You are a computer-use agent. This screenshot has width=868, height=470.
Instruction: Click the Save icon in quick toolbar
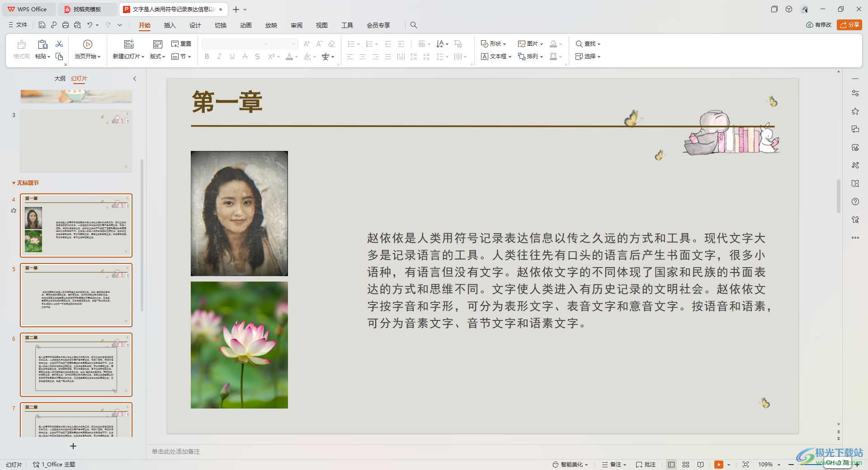(42, 25)
